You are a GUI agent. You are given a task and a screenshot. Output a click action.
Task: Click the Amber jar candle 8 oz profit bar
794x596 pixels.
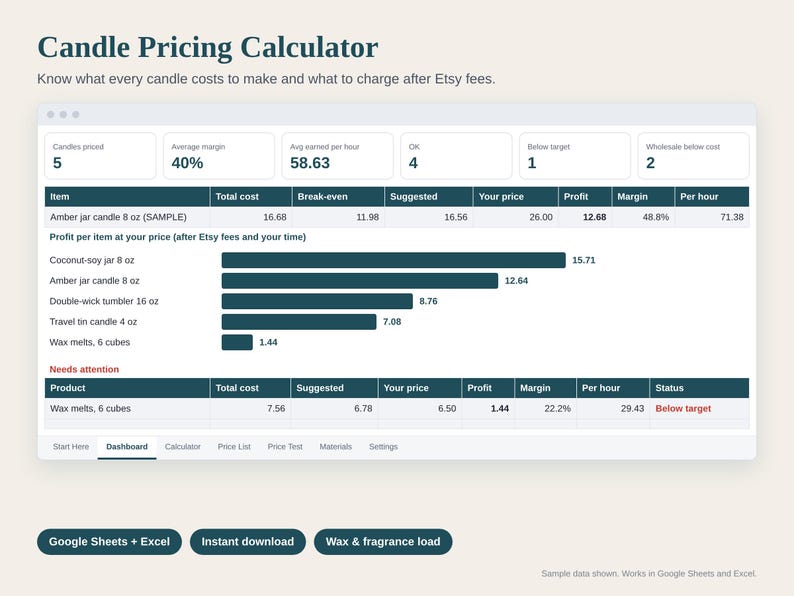pyautogui.click(x=360, y=281)
